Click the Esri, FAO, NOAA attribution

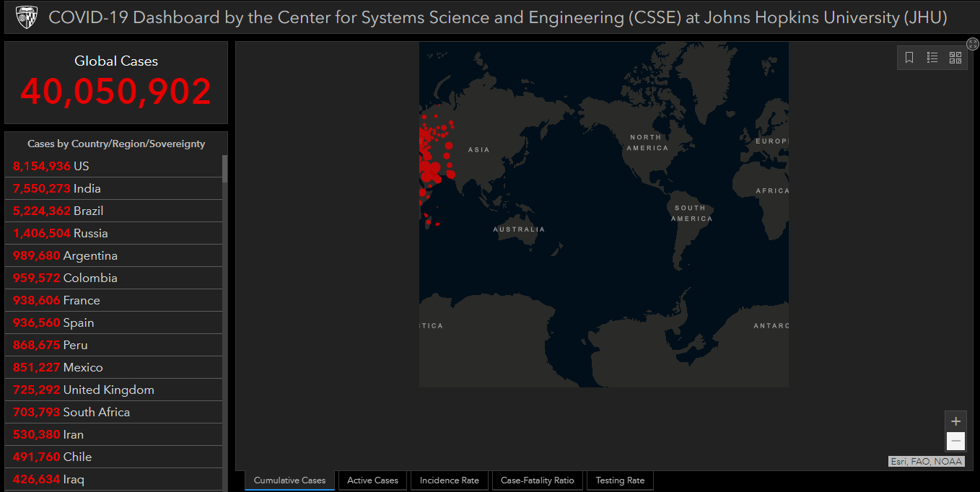927,462
